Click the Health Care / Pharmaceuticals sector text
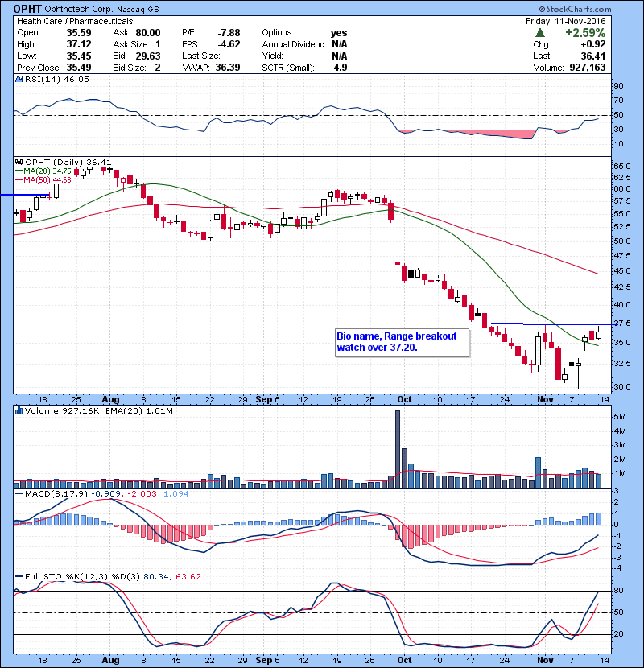This screenshot has height=668, width=644. point(75,21)
